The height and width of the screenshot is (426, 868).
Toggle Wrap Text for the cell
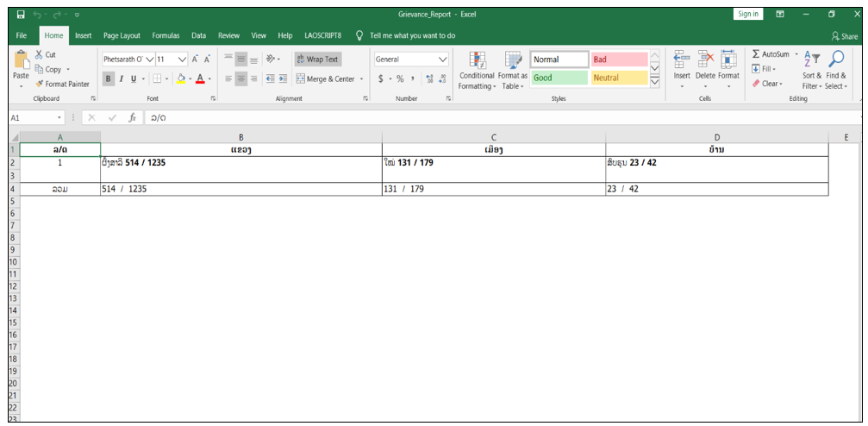tap(317, 60)
